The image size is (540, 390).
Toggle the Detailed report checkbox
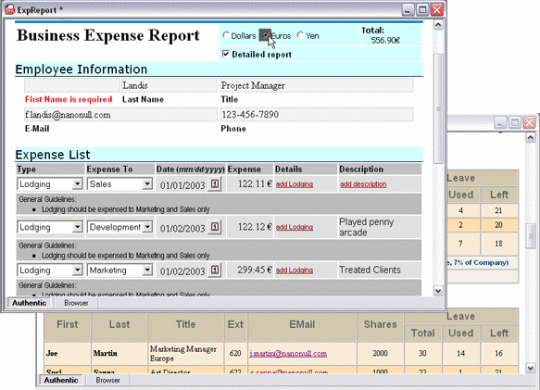[x=226, y=54]
